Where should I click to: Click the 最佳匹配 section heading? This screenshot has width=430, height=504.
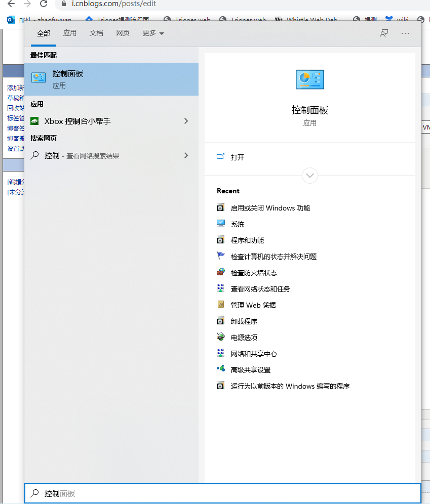tap(44, 55)
